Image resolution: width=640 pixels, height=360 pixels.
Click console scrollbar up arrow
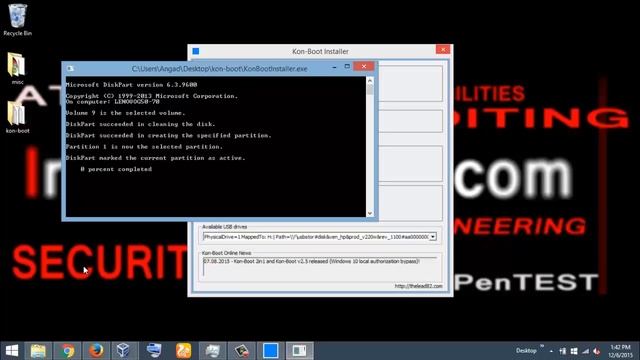pyautogui.click(x=370, y=80)
